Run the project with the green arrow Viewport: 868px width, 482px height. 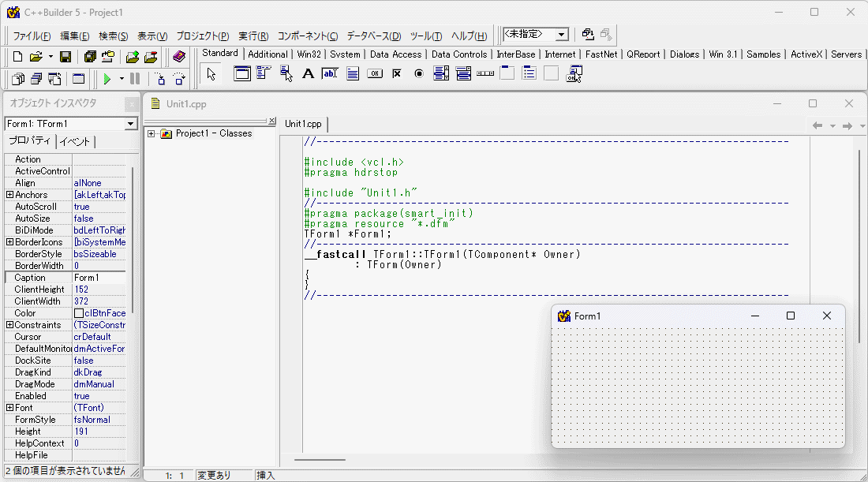pos(107,79)
